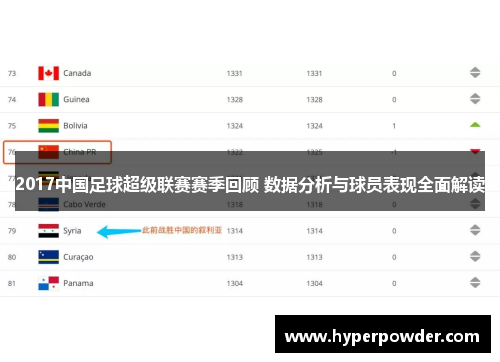Select Curaçao's previous points 1313 in second column

(x=314, y=257)
